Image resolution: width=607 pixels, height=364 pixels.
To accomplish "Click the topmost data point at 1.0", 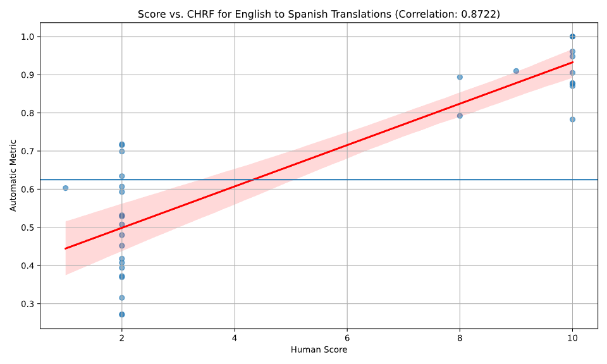I will (572, 37).
